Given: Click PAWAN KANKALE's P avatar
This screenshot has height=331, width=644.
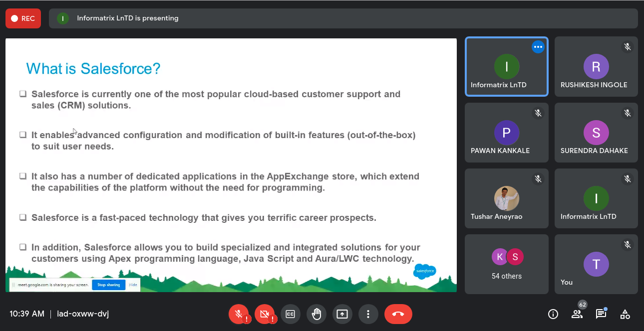Looking at the screenshot, I should click(507, 133).
